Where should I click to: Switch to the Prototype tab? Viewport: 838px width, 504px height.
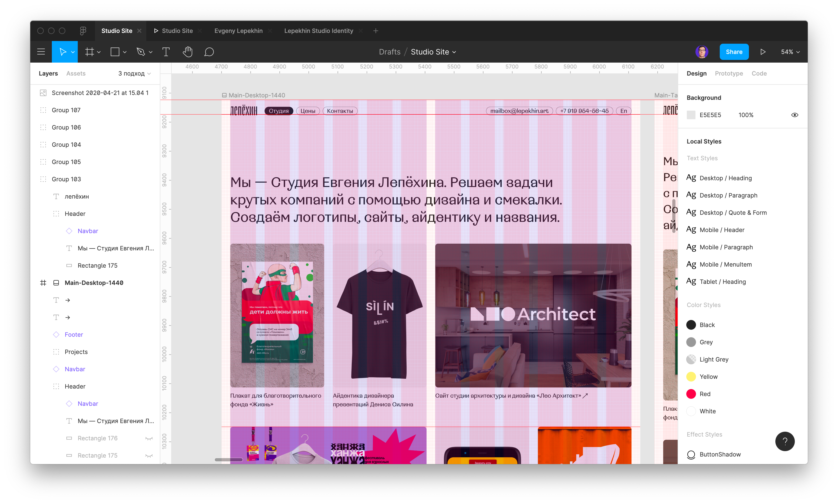click(x=729, y=73)
